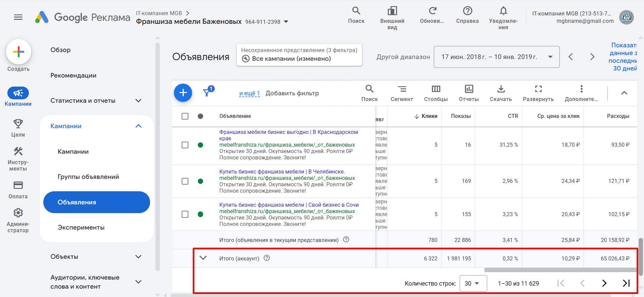The height and width of the screenshot is (297, 644).
Task: Go to next page of results
Action: click(x=604, y=283)
